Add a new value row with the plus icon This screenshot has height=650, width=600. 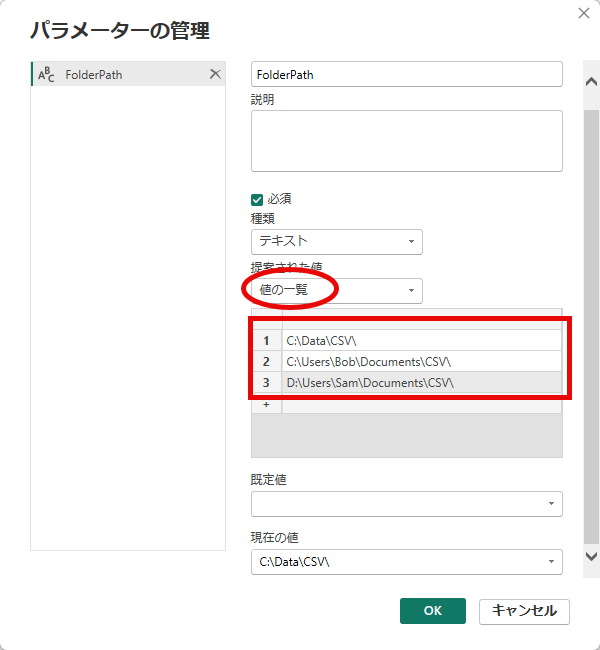(267, 405)
